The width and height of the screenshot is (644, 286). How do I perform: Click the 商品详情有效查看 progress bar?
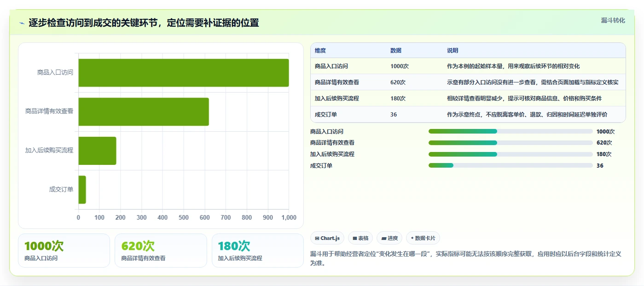pos(511,143)
